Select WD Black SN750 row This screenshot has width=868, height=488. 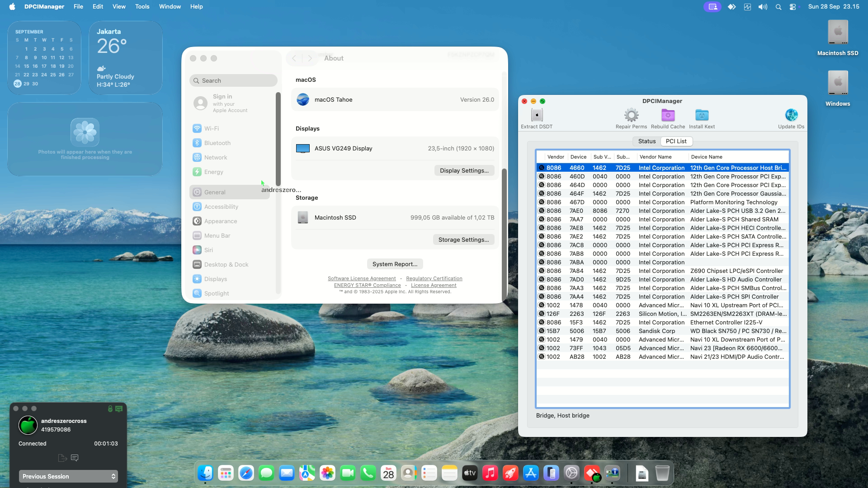(663, 331)
